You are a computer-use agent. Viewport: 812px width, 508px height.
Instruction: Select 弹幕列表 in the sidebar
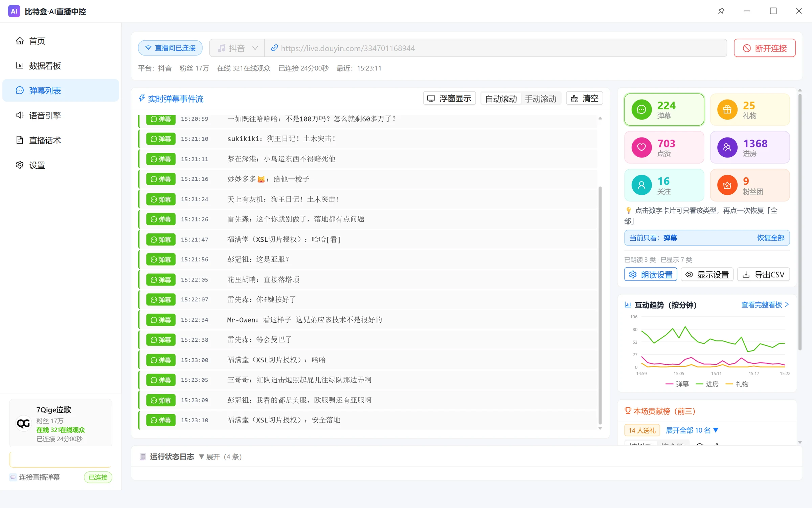point(61,90)
